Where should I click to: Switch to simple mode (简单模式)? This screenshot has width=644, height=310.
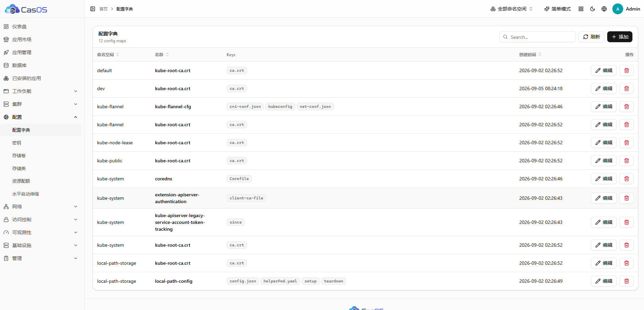point(557,9)
